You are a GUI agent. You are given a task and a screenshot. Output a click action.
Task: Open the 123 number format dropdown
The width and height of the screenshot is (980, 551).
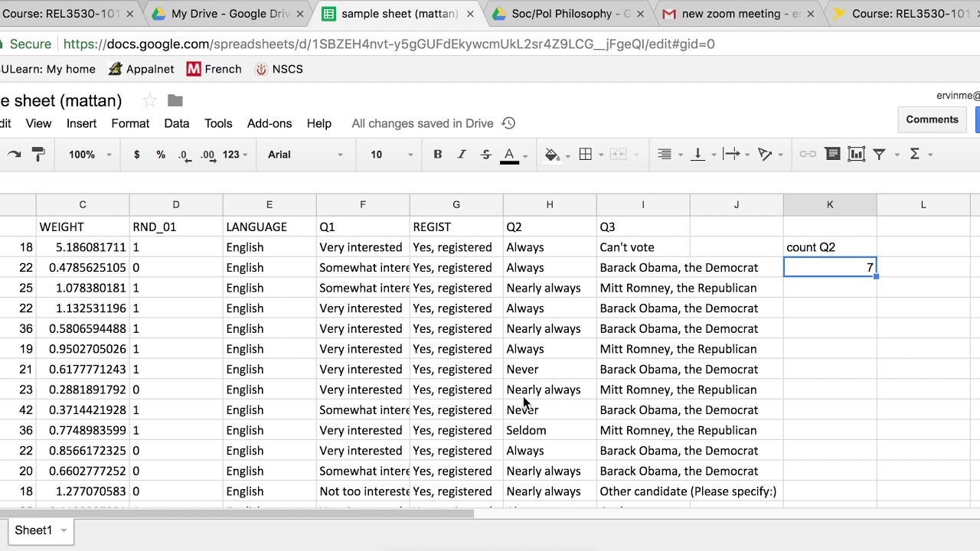(236, 155)
